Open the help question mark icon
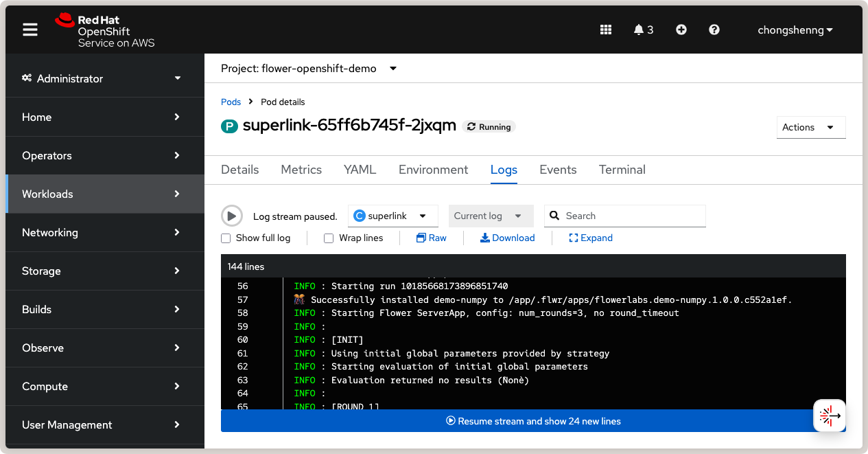This screenshot has height=454, width=868. click(714, 30)
